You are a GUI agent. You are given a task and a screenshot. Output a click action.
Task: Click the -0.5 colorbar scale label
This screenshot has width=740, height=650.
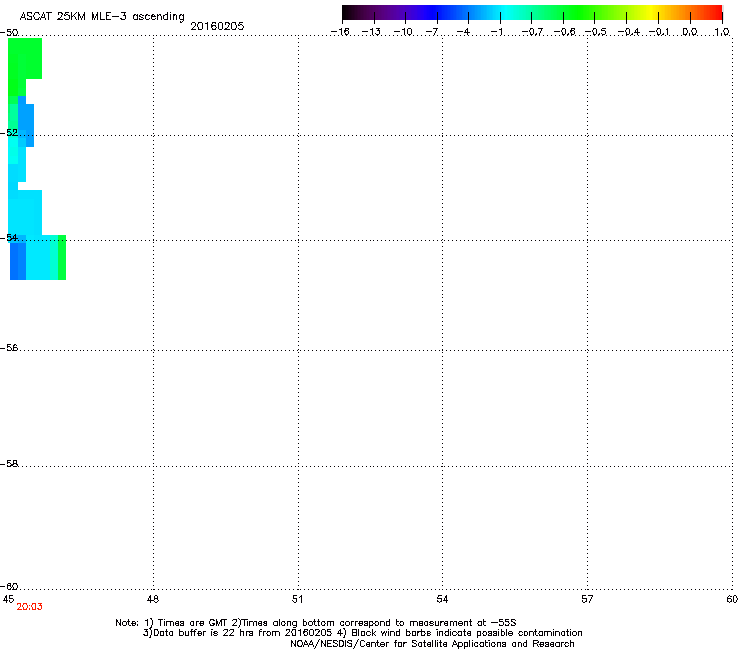point(596,32)
